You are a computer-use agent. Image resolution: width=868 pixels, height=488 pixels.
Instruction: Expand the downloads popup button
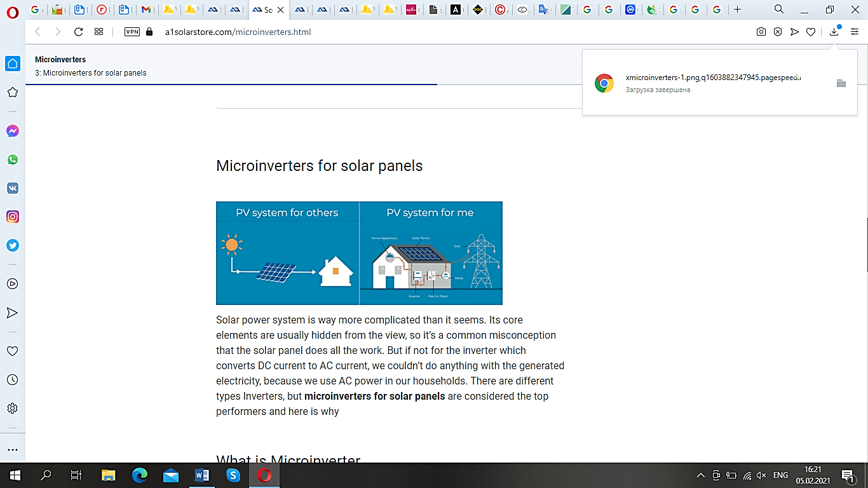(x=834, y=32)
